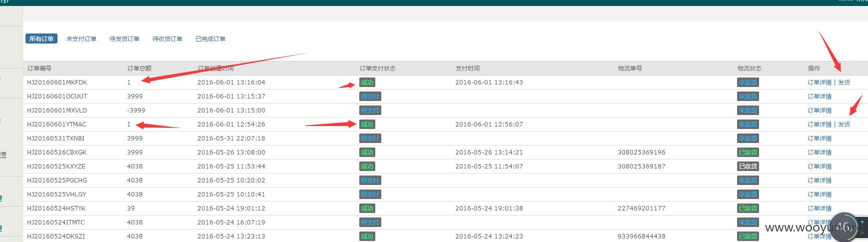The image size is (868, 242).
Task: Open 订单详情 for order HJ20160601MXVLD
Action: pos(820,110)
